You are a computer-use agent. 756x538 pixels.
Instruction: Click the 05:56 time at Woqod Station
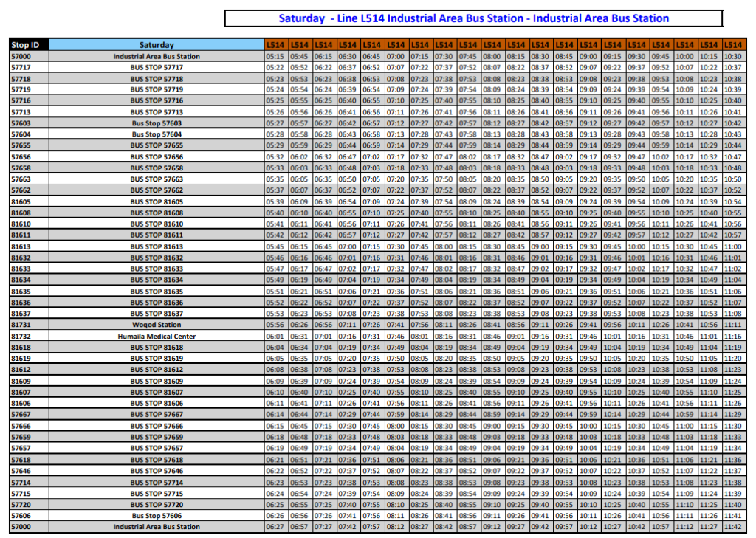[x=275, y=325]
